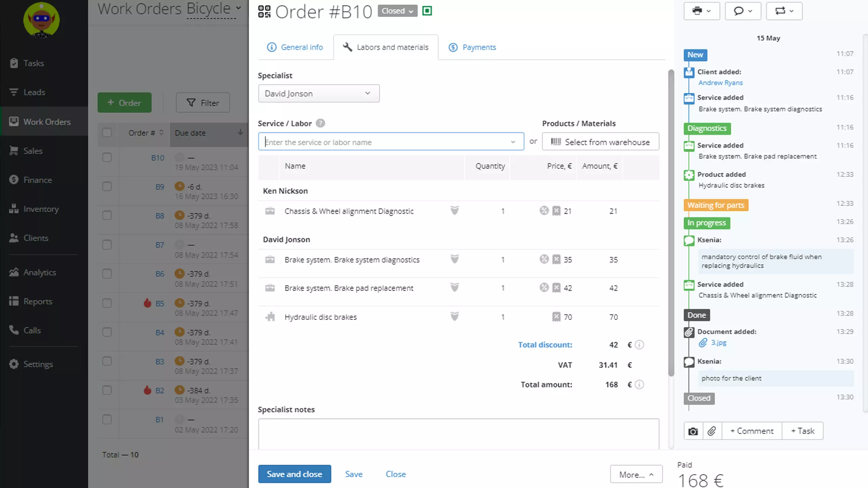
Task: Check the checkbox for order B5
Action: (x=107, y=303)
